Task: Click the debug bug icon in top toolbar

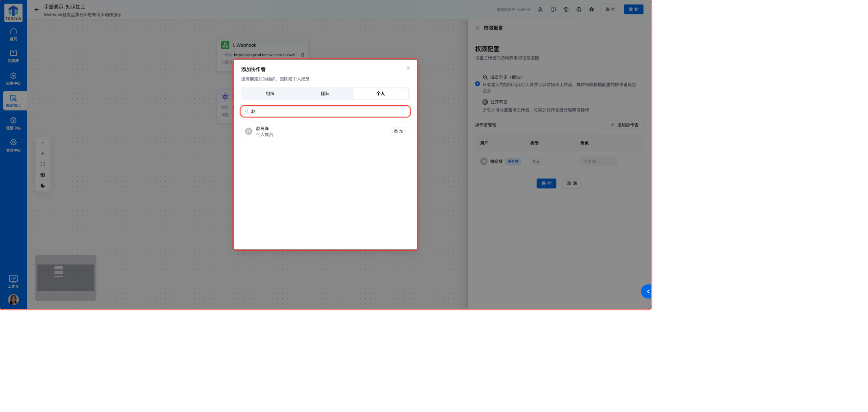Action: (591, 10)
